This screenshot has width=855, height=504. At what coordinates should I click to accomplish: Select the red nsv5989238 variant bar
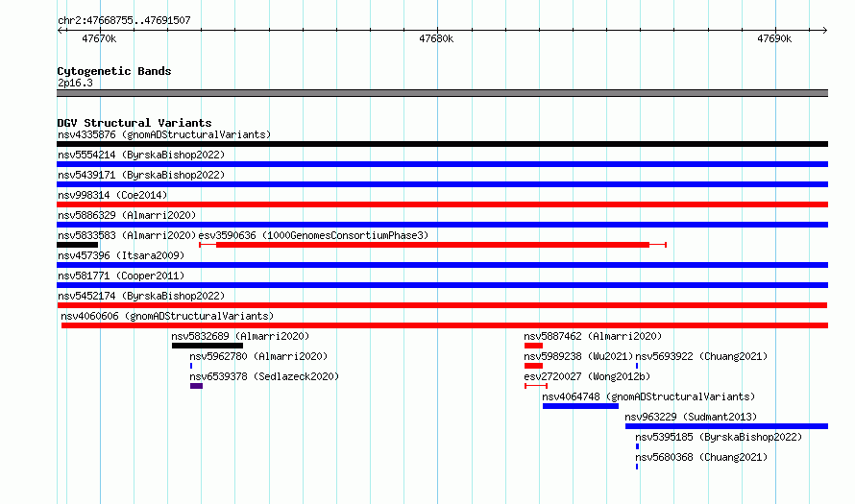click(533, 366)
